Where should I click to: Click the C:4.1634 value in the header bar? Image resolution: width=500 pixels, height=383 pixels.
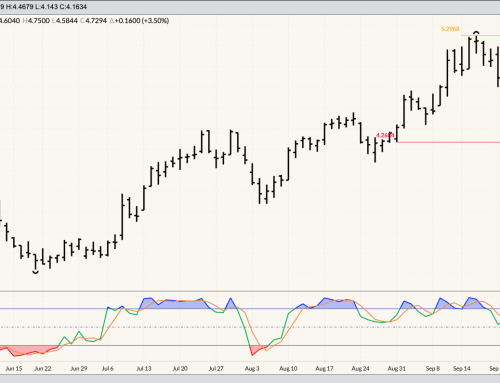click(x=73, y=7)
